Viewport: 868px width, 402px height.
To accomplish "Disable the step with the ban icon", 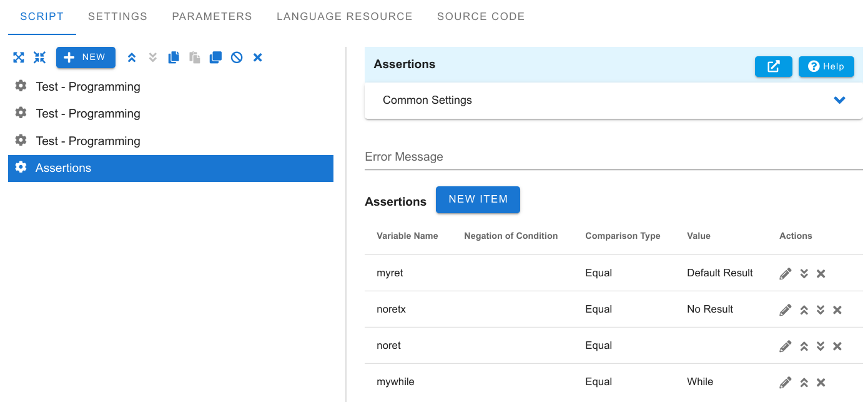I will pos(237,58).
